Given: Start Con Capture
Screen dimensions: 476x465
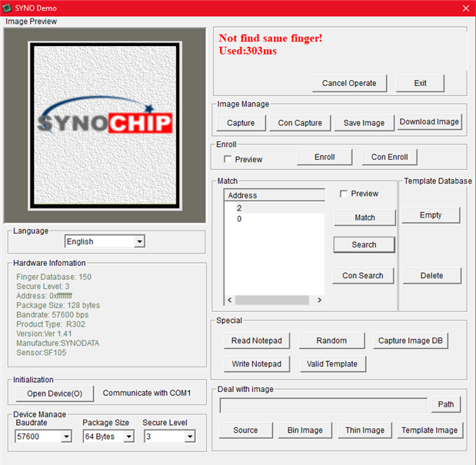Looking at the screenshot, I should tap(300, 123).
